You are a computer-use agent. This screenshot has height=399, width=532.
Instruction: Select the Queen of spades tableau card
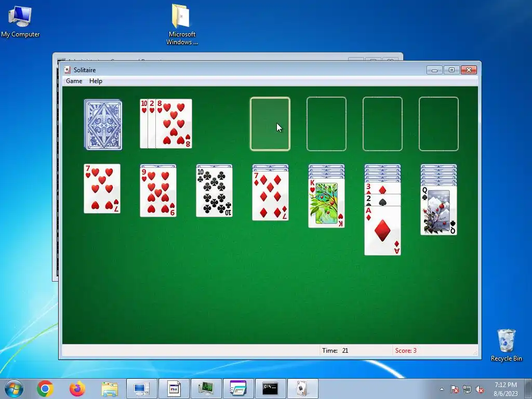tap(438, 210)
